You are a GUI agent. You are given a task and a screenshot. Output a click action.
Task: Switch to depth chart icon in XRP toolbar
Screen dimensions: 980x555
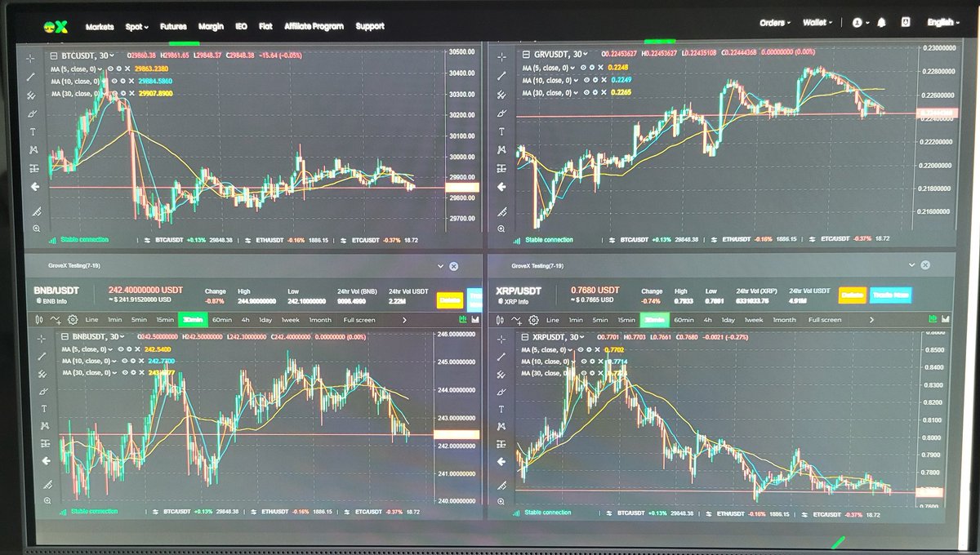coord(946,319)
